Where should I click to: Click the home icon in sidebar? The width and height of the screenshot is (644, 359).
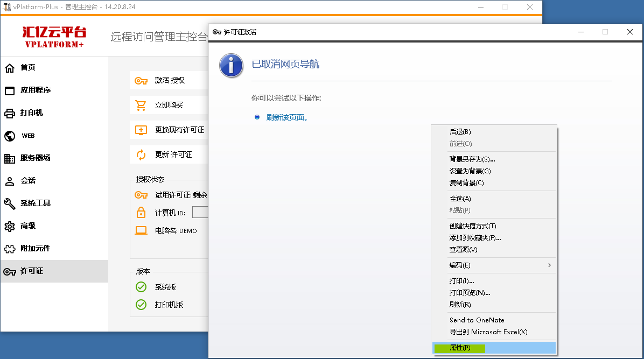click(x=10, y=68)
